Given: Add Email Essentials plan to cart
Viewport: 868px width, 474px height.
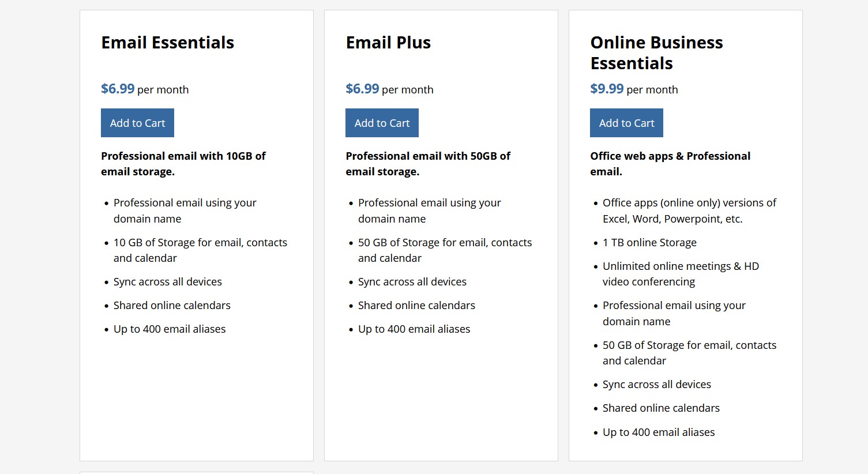Looking at the screenshot, I should tap(137, 123).
